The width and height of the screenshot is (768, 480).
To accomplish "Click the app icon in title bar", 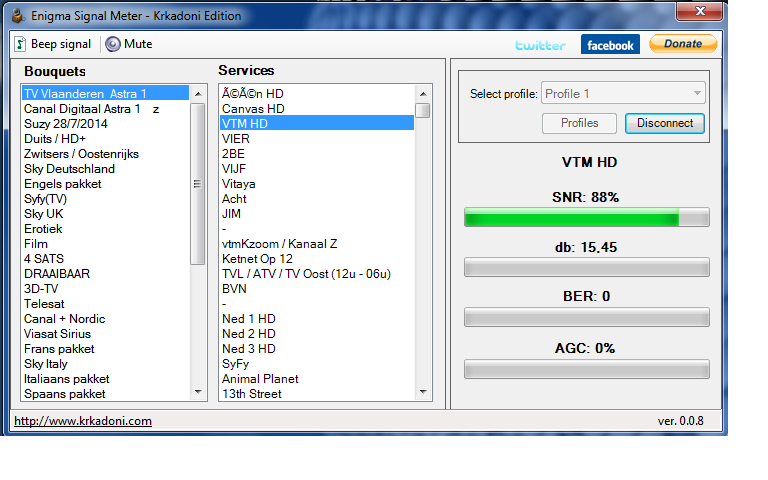I will [18, 16].
